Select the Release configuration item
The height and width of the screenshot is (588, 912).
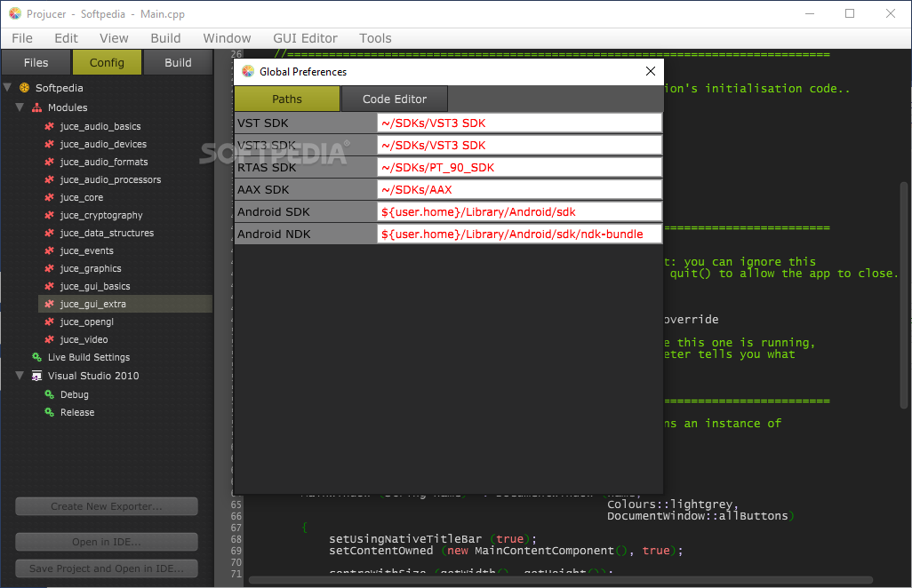pos(77,412)
